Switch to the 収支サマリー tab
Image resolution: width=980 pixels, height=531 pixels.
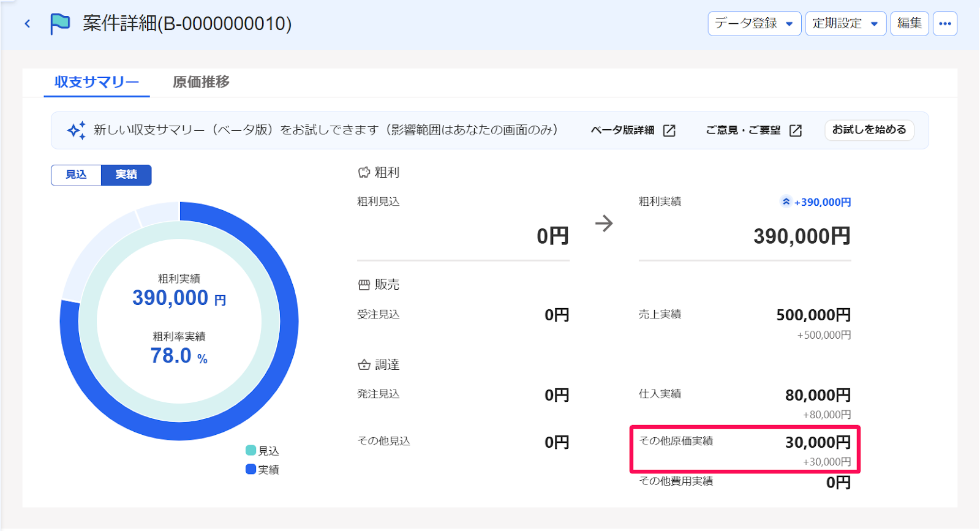(x=97, y=82)
